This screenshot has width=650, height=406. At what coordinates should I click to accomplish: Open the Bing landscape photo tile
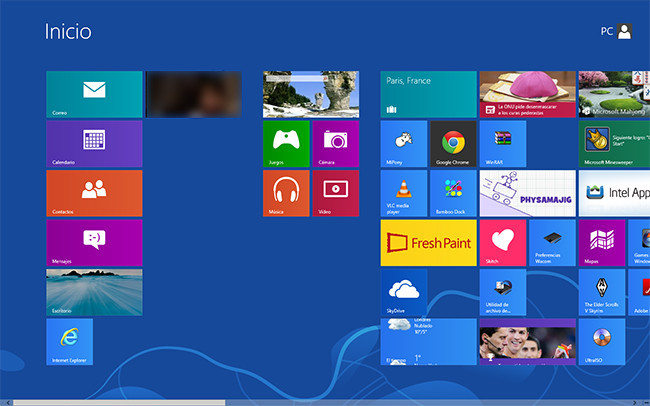tap(311, 94)
